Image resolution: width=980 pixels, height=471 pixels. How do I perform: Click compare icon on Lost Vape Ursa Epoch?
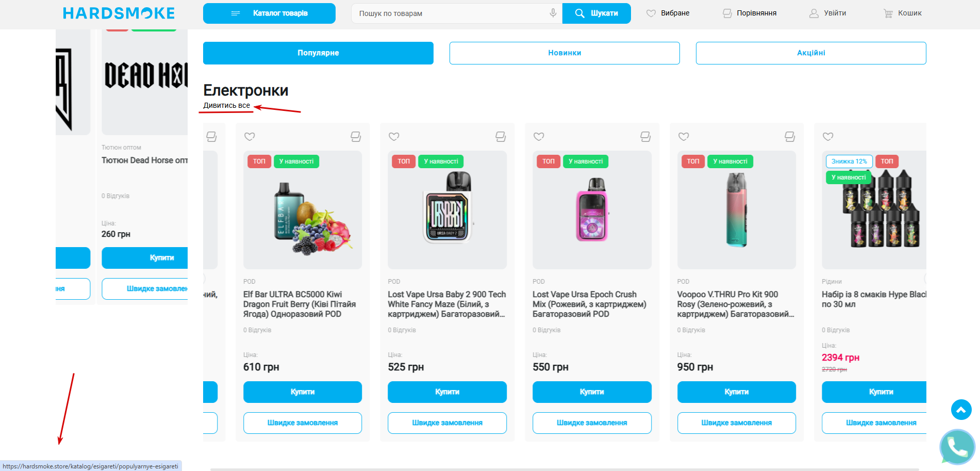(645, 137)
